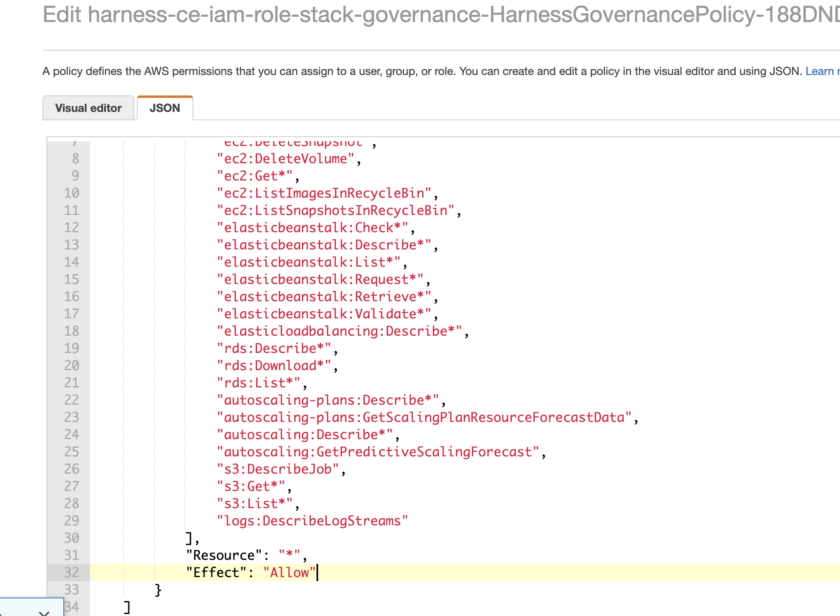Switch to the Visual editor tab

(x=88, y=108)
